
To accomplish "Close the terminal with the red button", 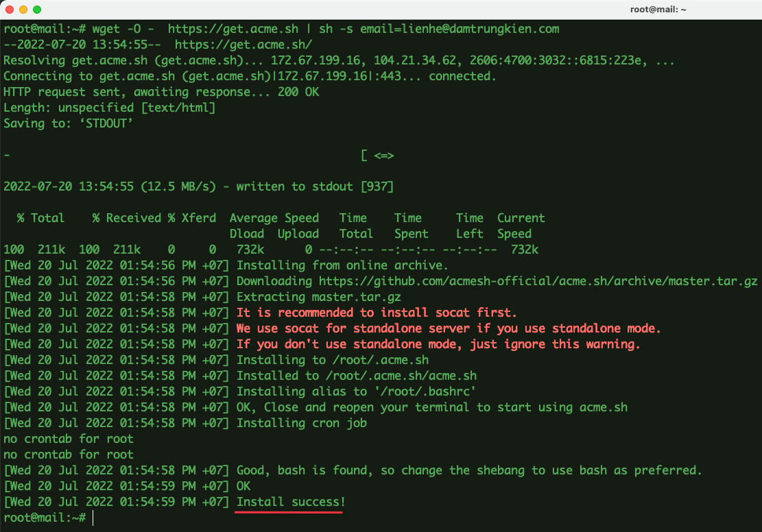I will pyautogui.click(x=9, y=9).
